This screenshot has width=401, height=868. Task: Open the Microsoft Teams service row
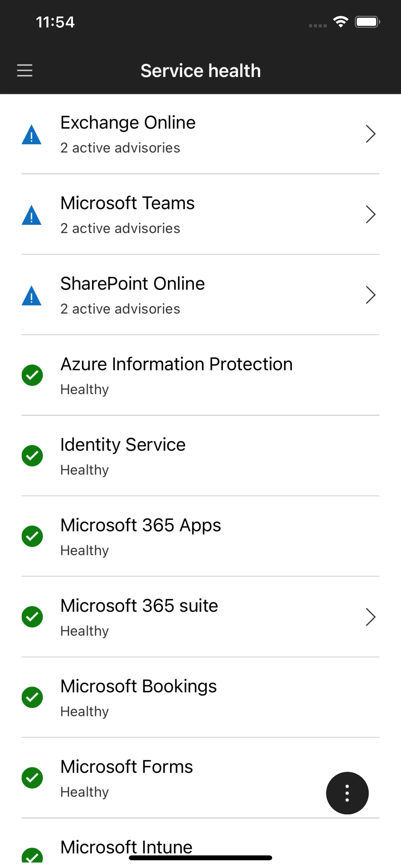coord(200,215)
